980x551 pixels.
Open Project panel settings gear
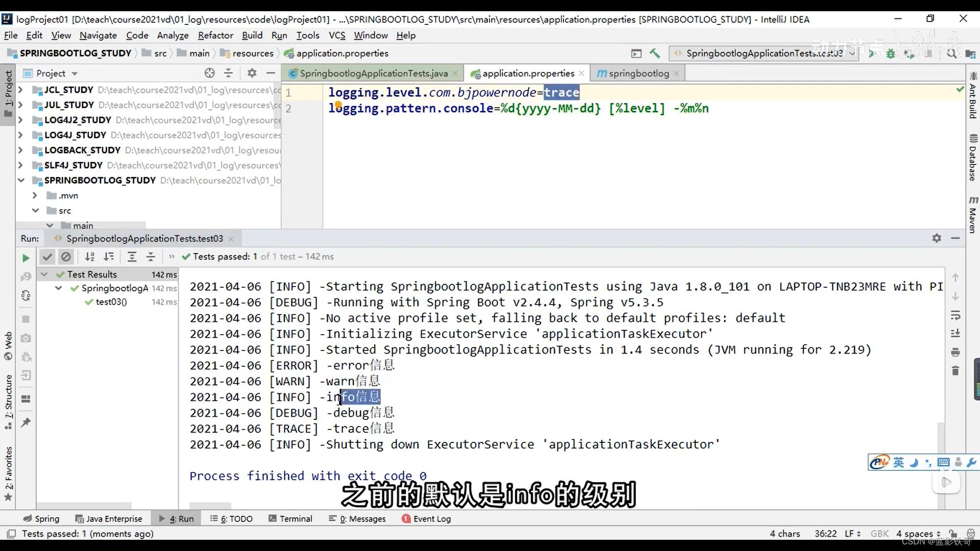coord(252,73)
